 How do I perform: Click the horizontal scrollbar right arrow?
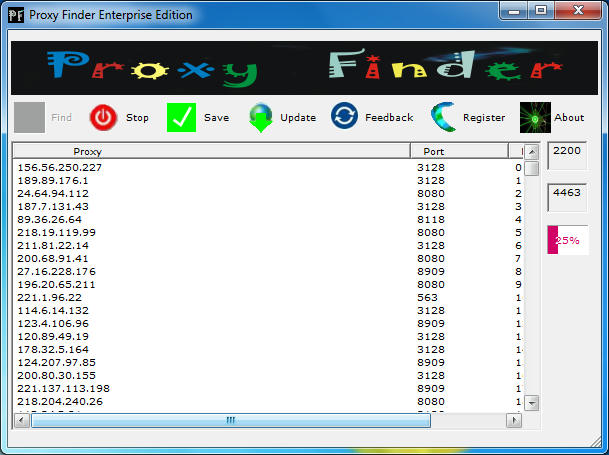(x=514, y=420)
